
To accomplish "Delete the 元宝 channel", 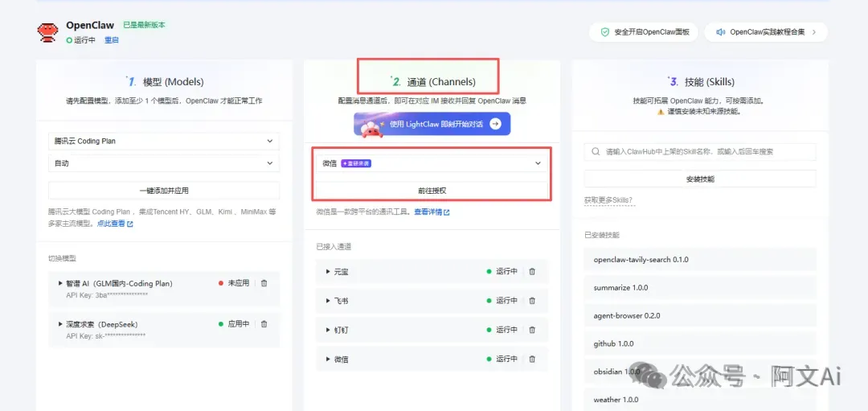I will [x=532, y=271].
